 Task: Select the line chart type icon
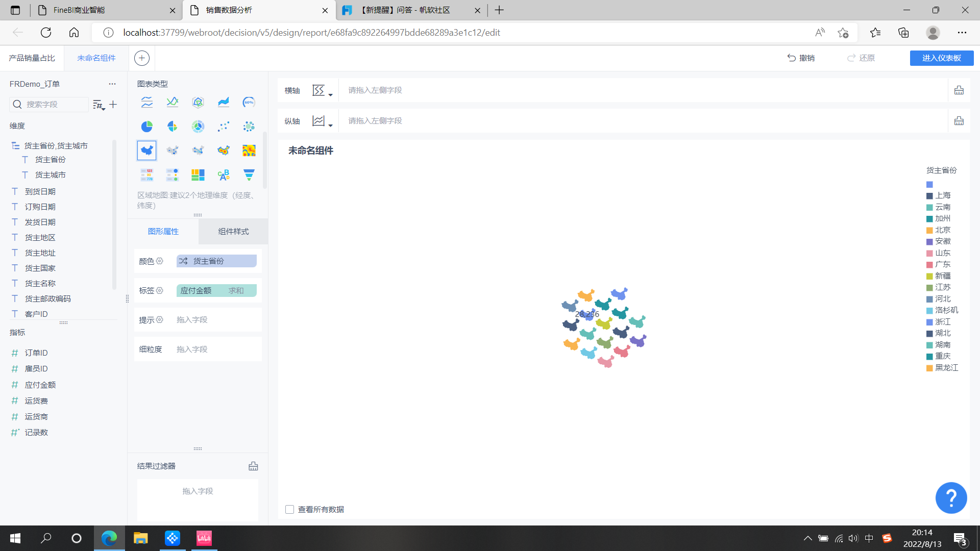point(173,102)
